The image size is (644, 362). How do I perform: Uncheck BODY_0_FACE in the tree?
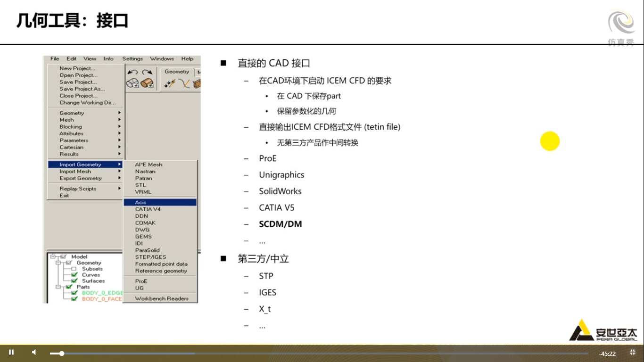click(74, 298)
